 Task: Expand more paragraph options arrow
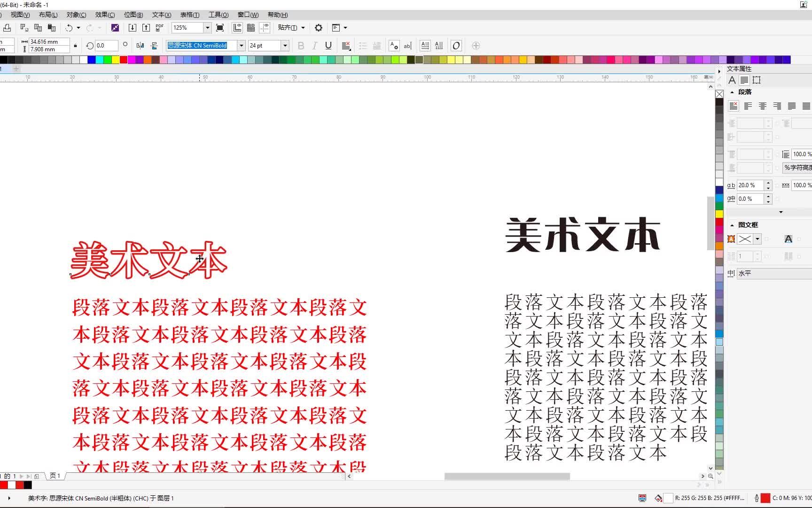(781, 212)
